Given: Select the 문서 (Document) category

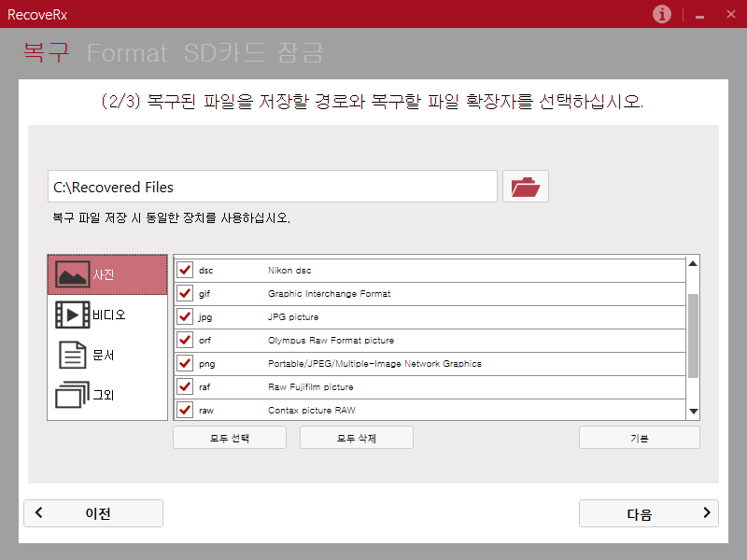Looking at the screenshot, I should [x=107, y=356].
